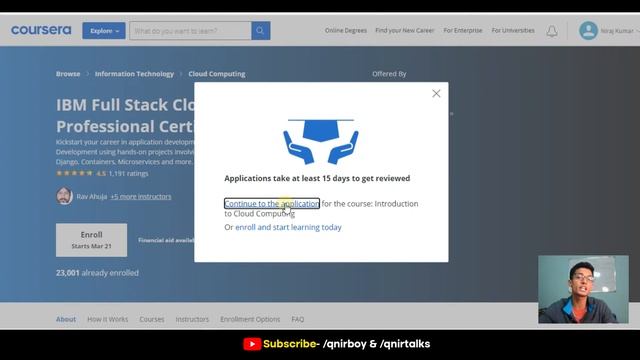Screen dimensions: 640x360
Task: Go to the Browse breadcrumb
Action: coord(68,74)
